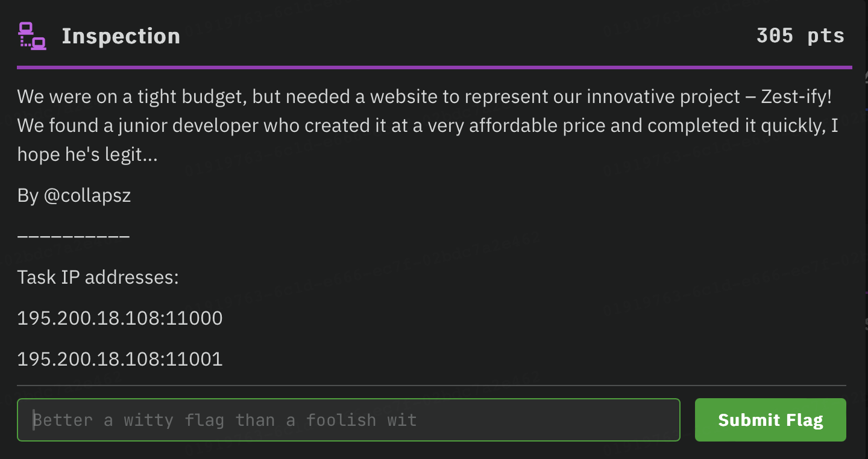Click the 195.200.18.108:11001 address
The image size is (868, 459).
click(x=120, y=360)
